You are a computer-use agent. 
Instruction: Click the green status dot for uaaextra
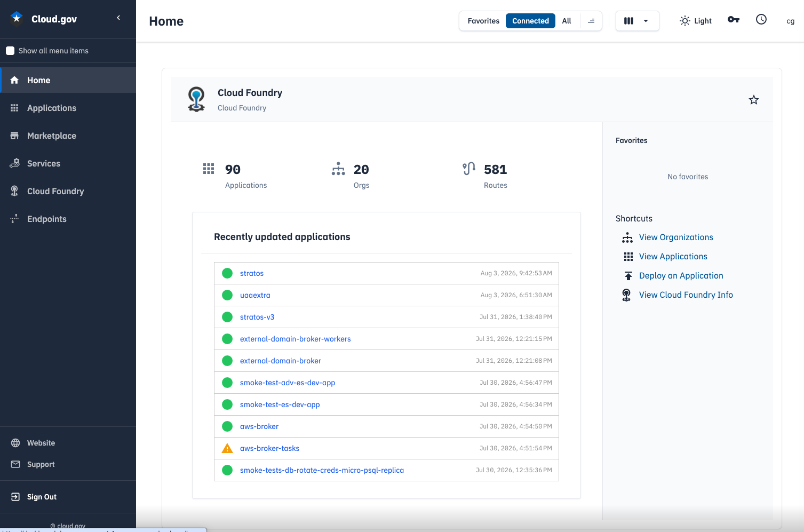(227, 295)
